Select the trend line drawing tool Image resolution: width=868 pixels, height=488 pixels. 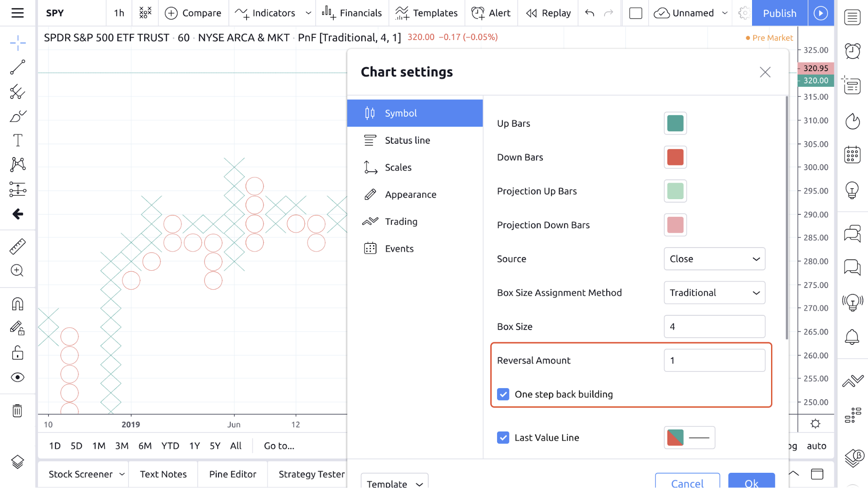point(18,67)
